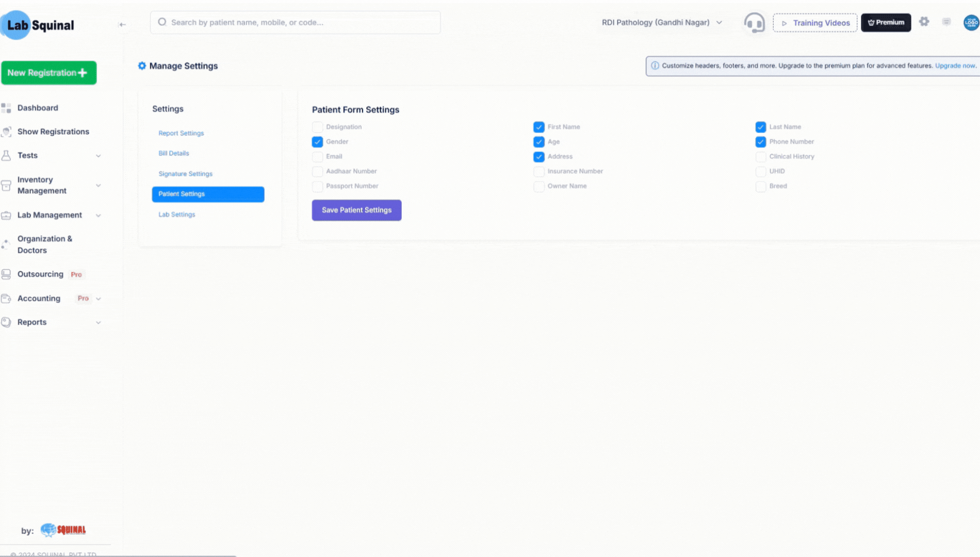
Task: Click the Dashboard grid icon
Action: 6,108
